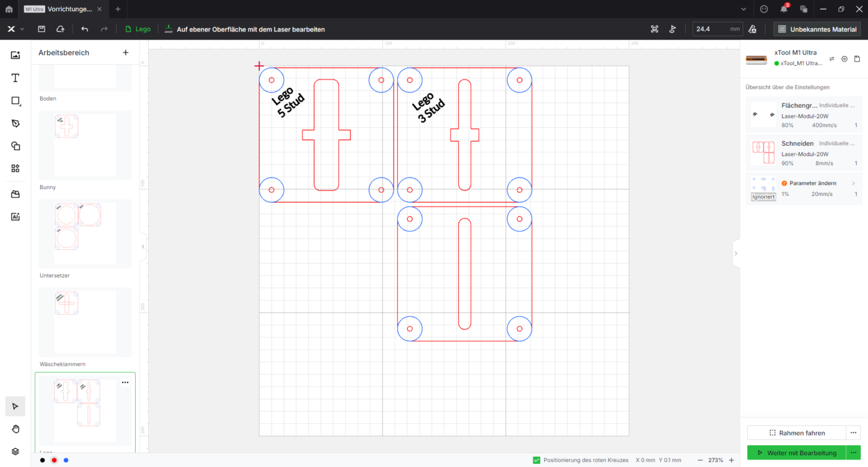This screenshot has width=868, height=467.
Task: Open the Schneiden cut settings row
Action: (804, 153)
